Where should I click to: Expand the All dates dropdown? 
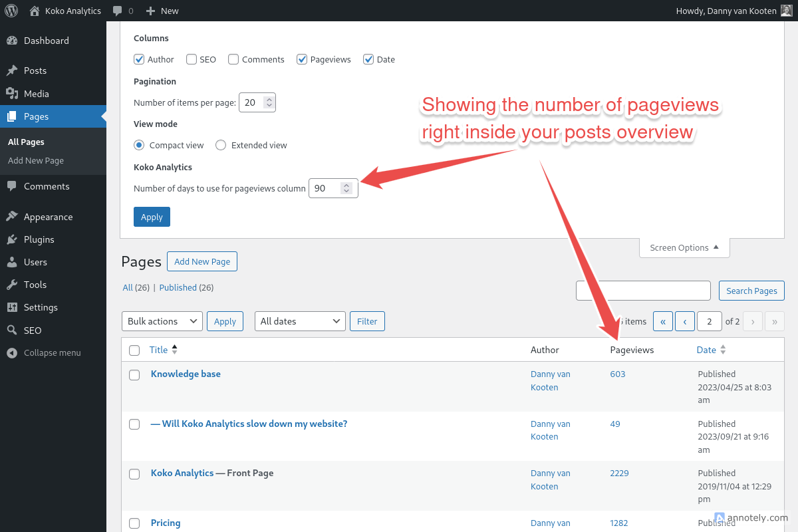click(x=299, y=321)
